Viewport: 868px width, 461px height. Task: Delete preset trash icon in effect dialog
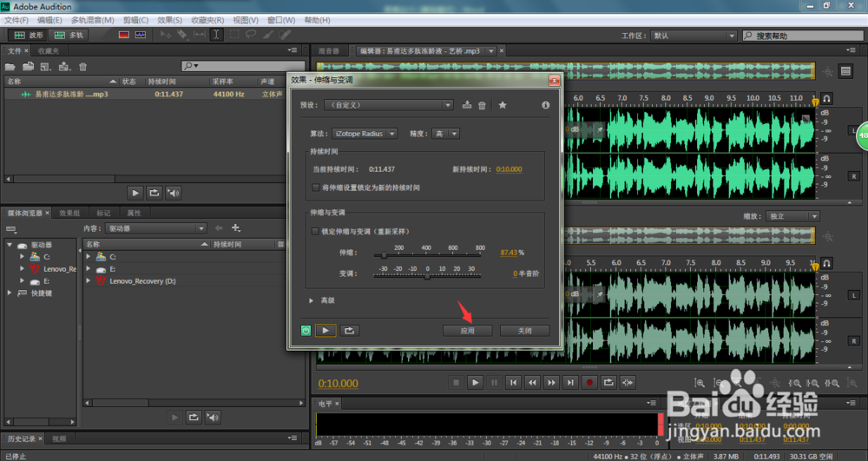pos(482,105)
